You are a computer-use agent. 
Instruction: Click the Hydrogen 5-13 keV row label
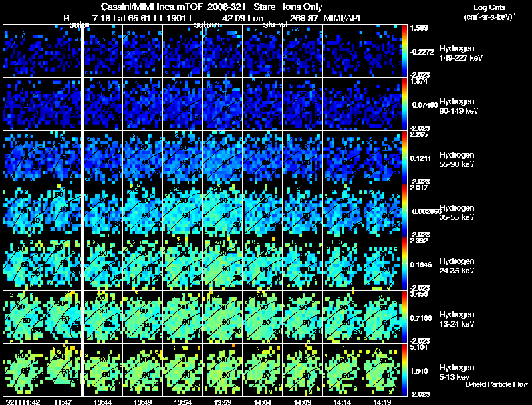pyautogui.click(x=457, y=372)
